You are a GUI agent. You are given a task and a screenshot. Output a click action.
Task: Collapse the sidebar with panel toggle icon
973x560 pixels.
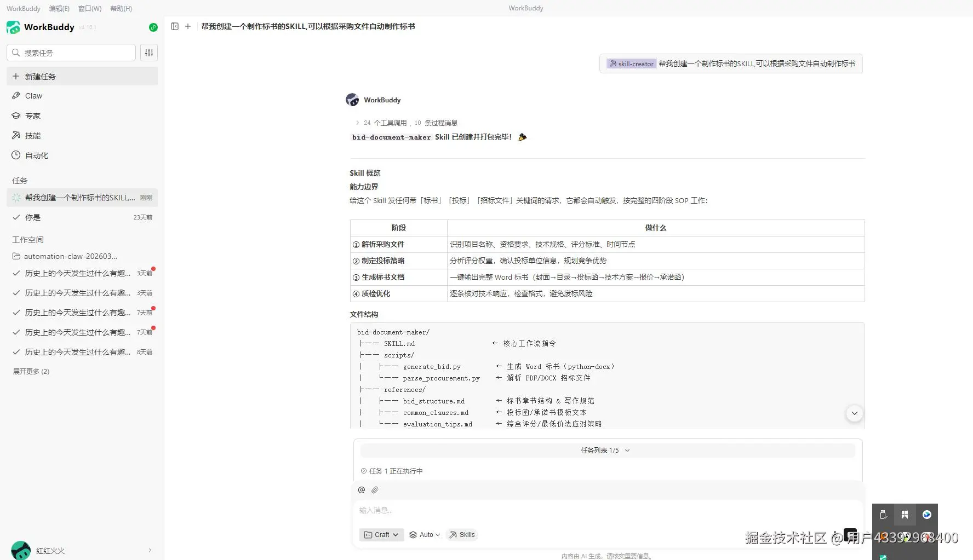pyautogui.click(x=175, y=26)
